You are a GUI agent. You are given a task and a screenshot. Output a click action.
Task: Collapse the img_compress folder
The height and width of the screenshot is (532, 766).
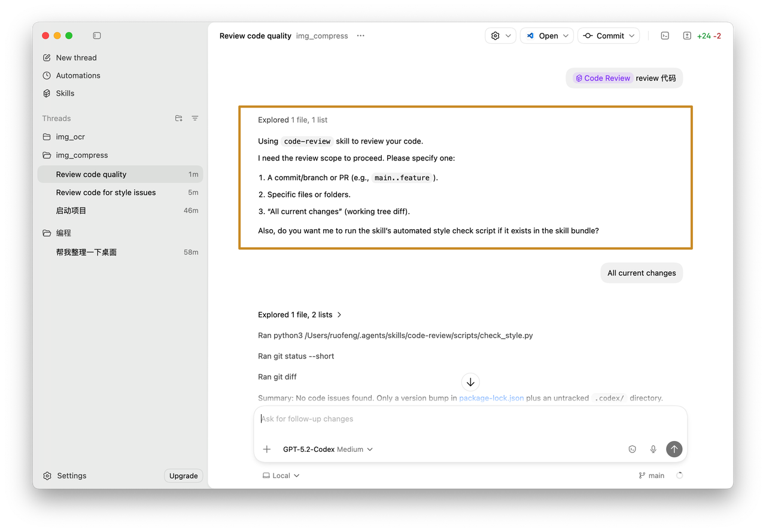(47, 155)
